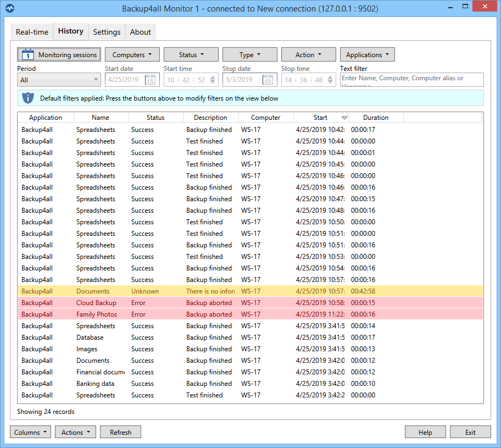Close the Backup4all Monitor window
501x448 pixels.
[485, 7]
